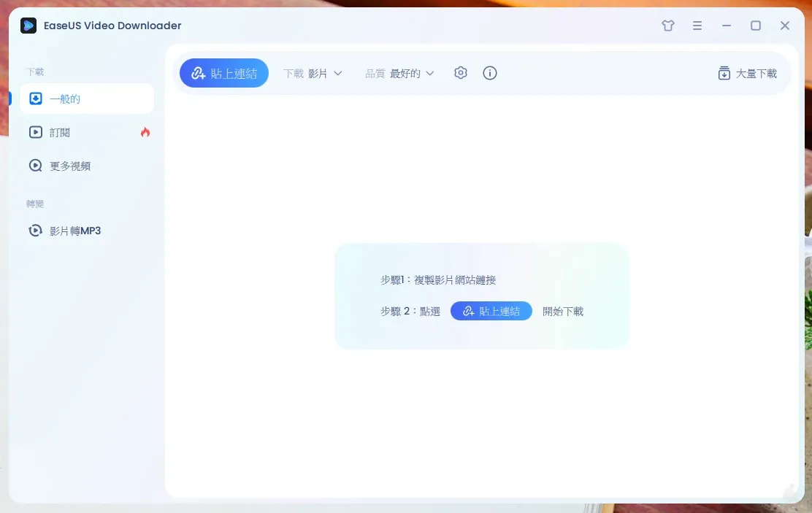The width and height of the screenshot is (812, 513).
Task: Open download settings gear icon
Action: click(460, 73)
